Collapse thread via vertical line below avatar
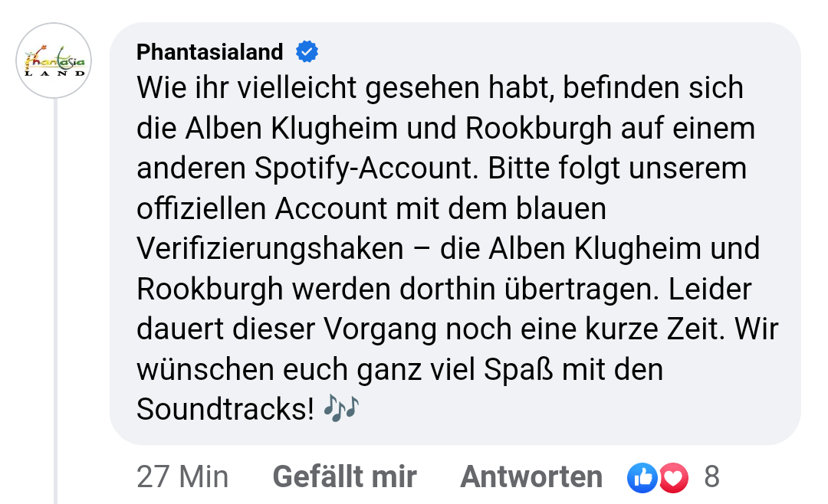The height and width of the screenshot is (504, 828). pos(55,301)
